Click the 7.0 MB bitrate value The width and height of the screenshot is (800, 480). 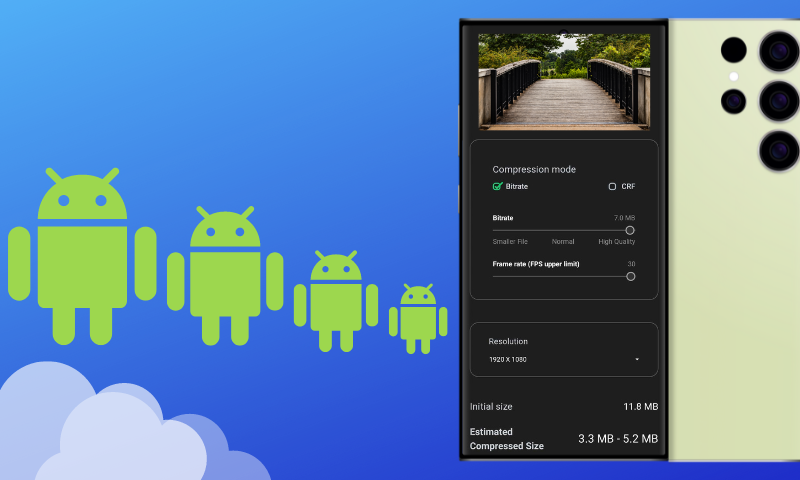click(624, 218)
